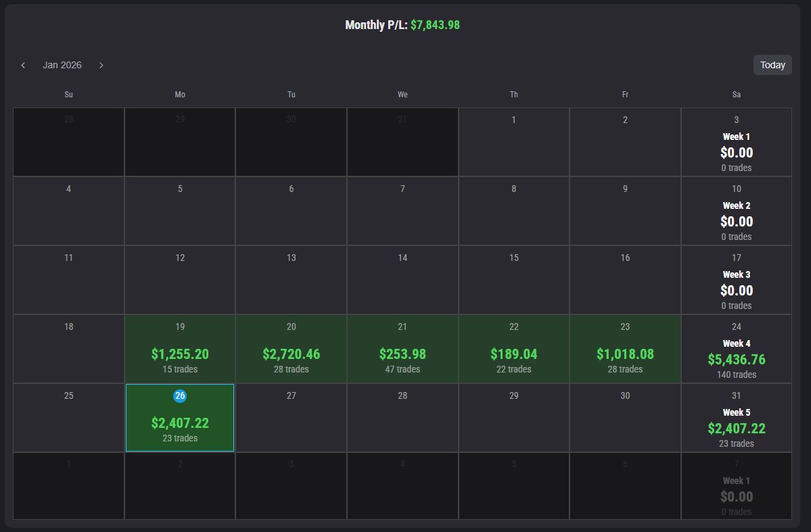
Task: Pick day 18 in calendar
Action: pyautogui.click(x=69, y=349)
